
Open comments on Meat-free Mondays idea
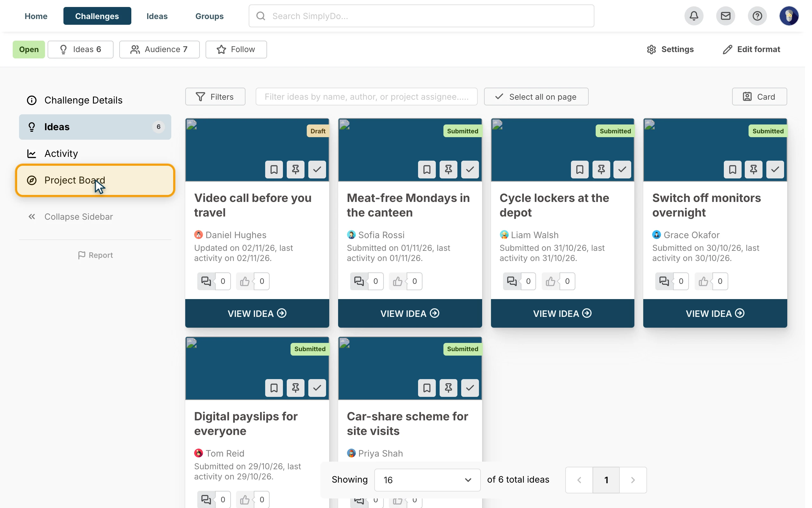coord(359,281)
